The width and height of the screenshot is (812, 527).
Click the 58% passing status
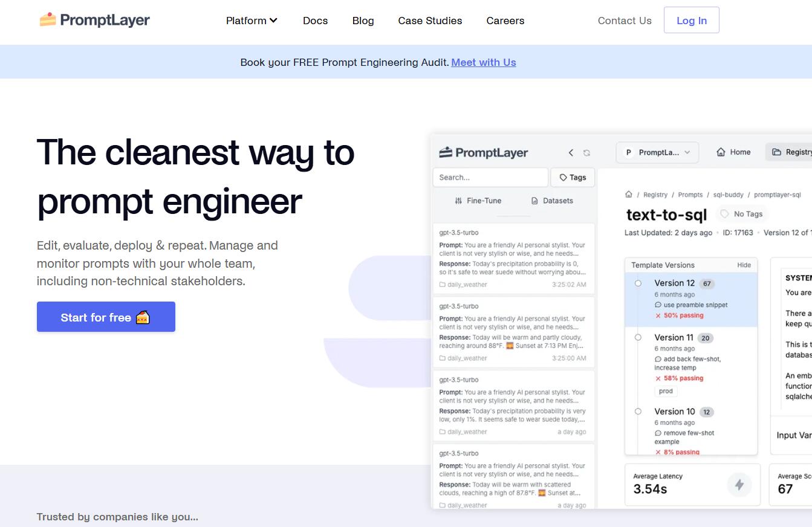point(679,378)
